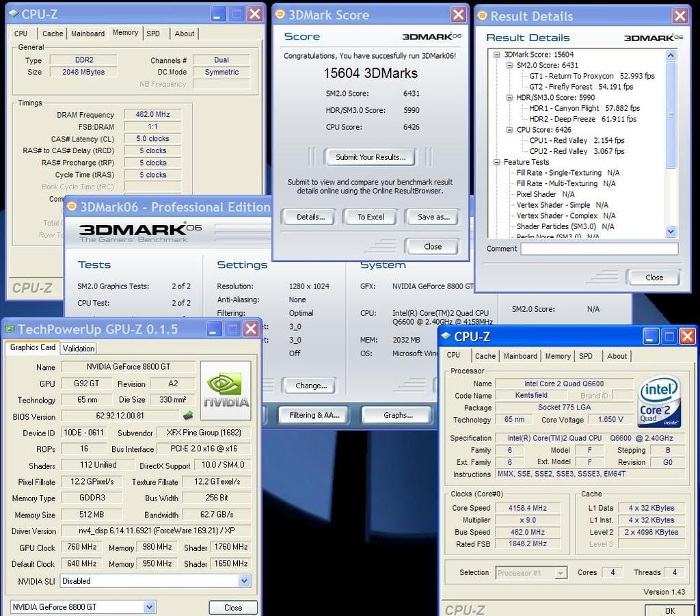Click the NVIDIA logo in GPU-Z
700x616 pixels.
click(226, 390)
